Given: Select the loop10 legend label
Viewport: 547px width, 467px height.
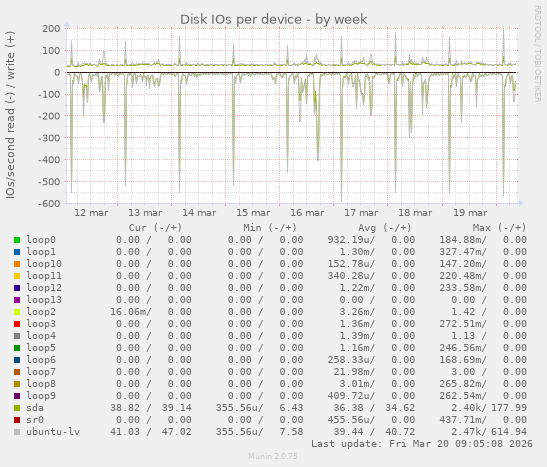Looking at the screenshot, I should 44,264.
